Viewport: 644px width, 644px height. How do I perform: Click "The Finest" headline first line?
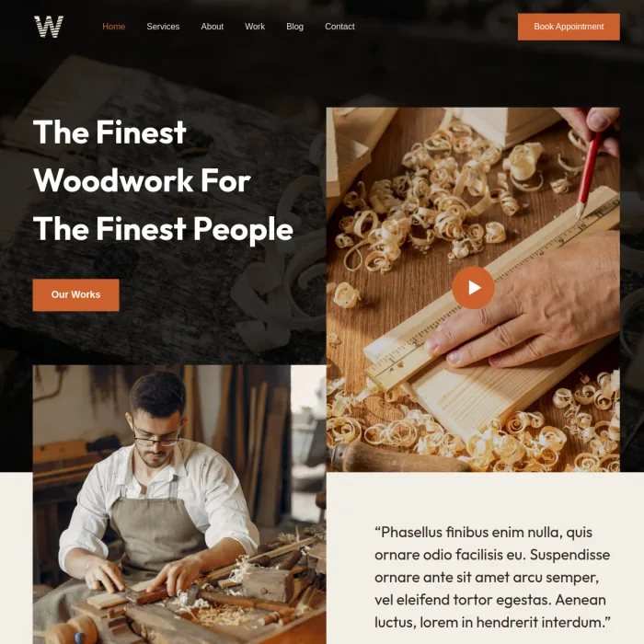[109, 132]
